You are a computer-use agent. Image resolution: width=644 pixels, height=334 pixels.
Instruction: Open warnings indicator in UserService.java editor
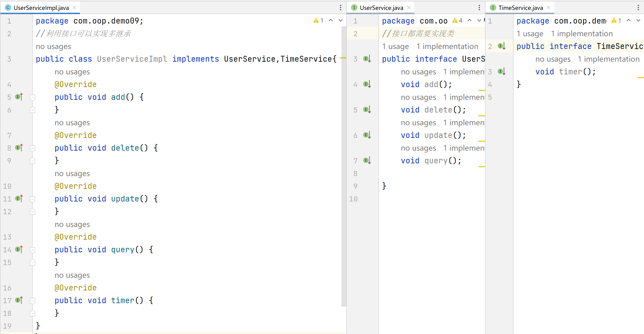click(457, 20)
